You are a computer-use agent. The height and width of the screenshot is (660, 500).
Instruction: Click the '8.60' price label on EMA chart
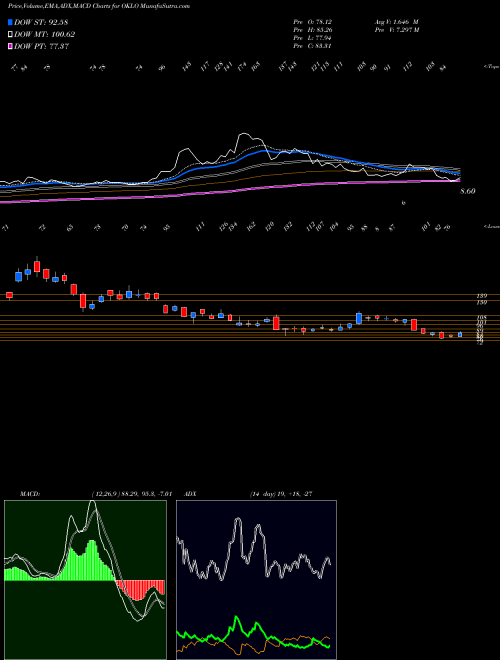pos(468,191)
